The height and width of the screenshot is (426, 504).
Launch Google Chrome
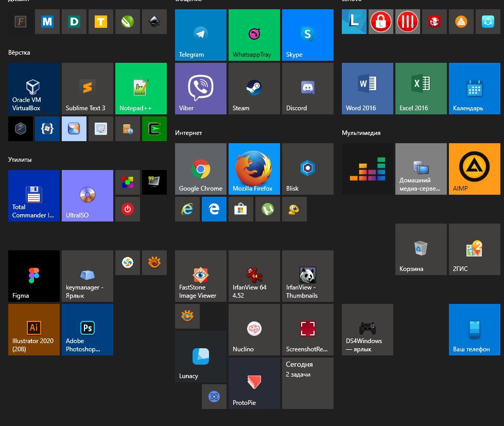(x=201, y=169)
